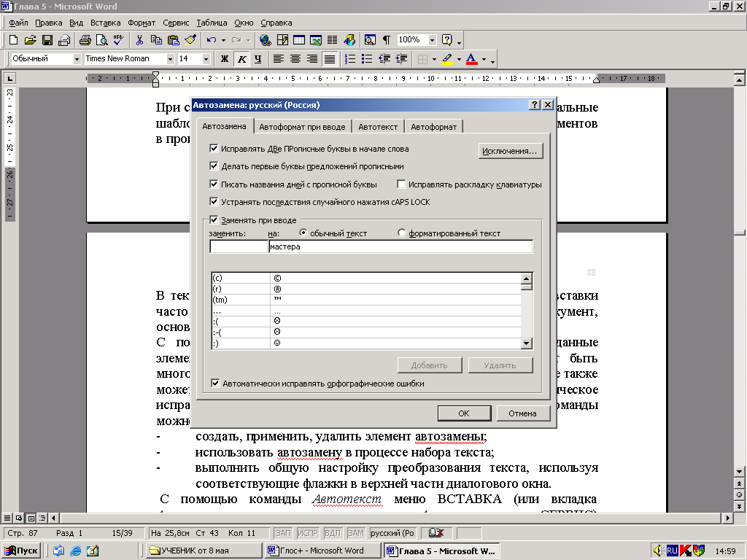Apply red font color A
747x560 pixels.
click(x=472, y=59)
